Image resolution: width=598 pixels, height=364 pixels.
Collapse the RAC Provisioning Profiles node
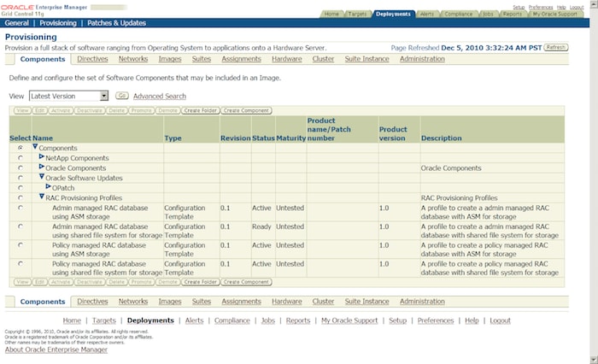(42, 197)
